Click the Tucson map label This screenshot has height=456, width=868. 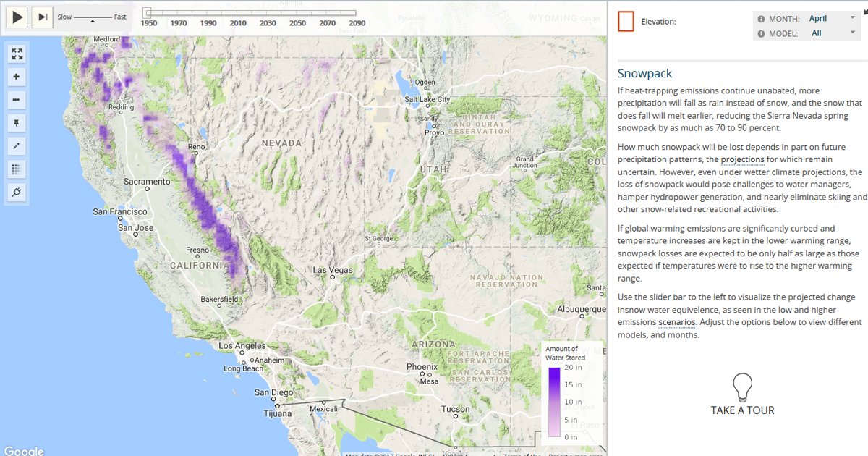click(456, 409)
